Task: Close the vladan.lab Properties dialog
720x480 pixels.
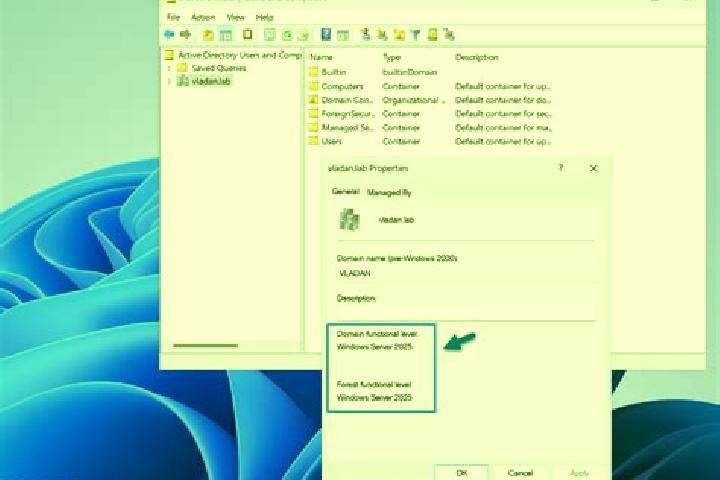Action: (x=593, y=168)
